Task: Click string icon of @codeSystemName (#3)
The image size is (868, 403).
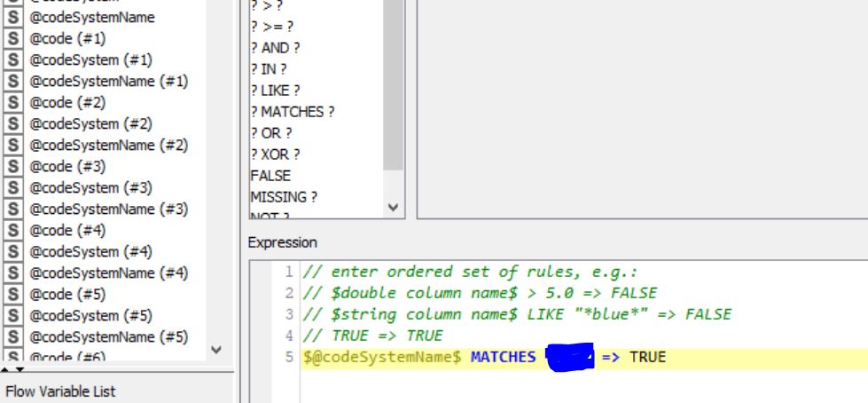Action: (13, 209)
